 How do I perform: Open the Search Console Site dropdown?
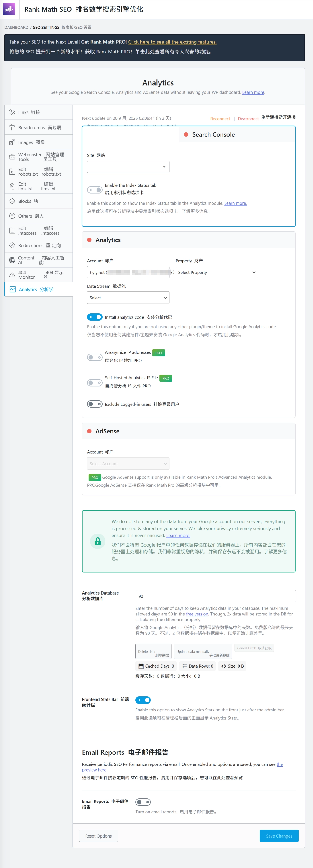(128, 167)
